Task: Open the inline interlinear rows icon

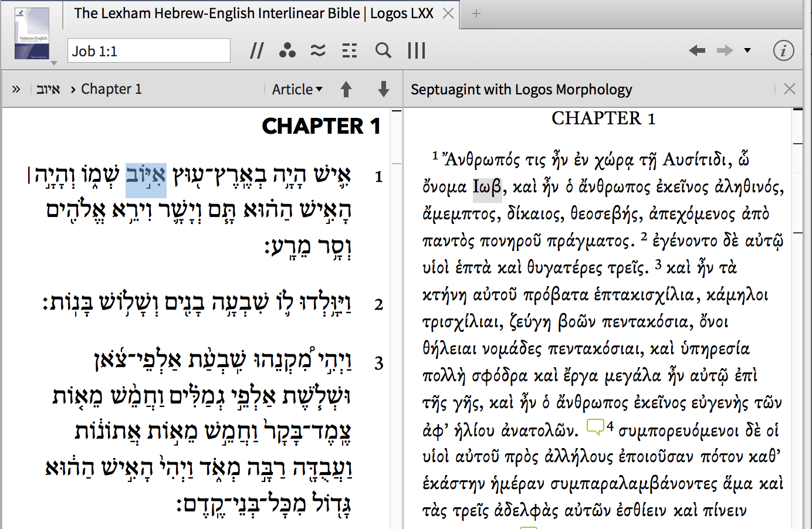Action: point(350,50)
